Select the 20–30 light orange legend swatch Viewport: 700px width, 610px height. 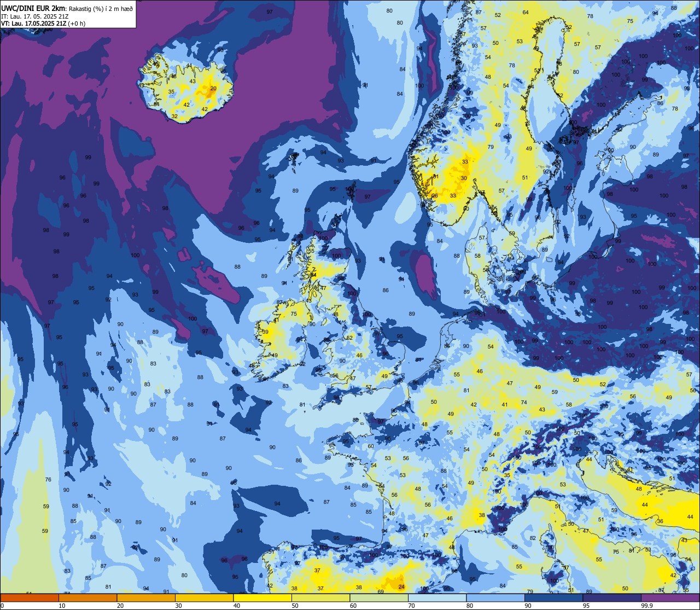click(146, 598)
